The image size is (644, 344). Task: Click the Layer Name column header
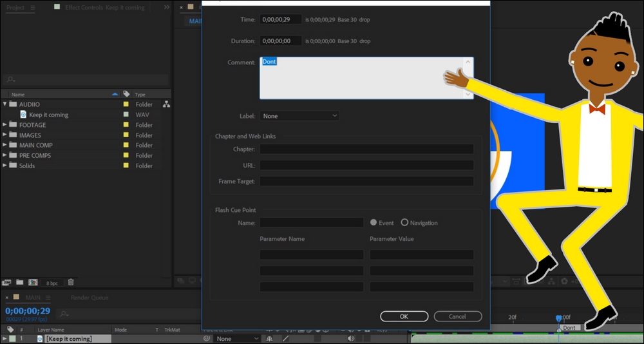tap(51, 330)
